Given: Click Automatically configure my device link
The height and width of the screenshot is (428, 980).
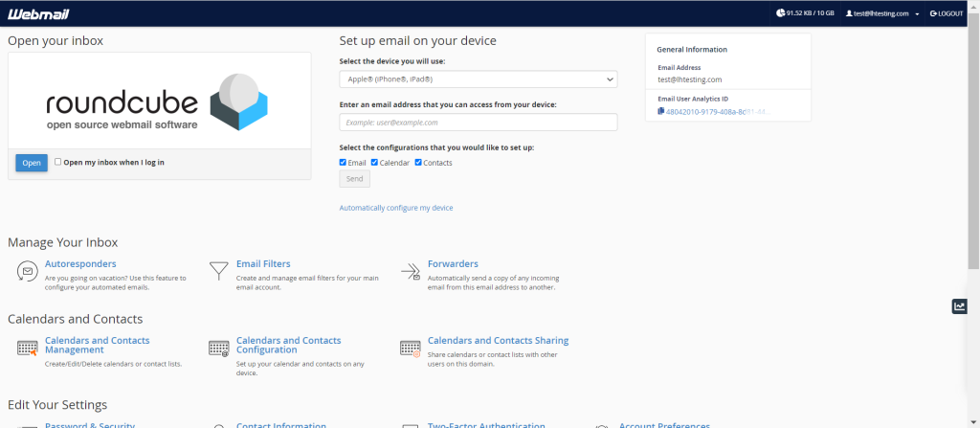Looking at the screenshot, I should pyautogui.click(x=396, y=208).
